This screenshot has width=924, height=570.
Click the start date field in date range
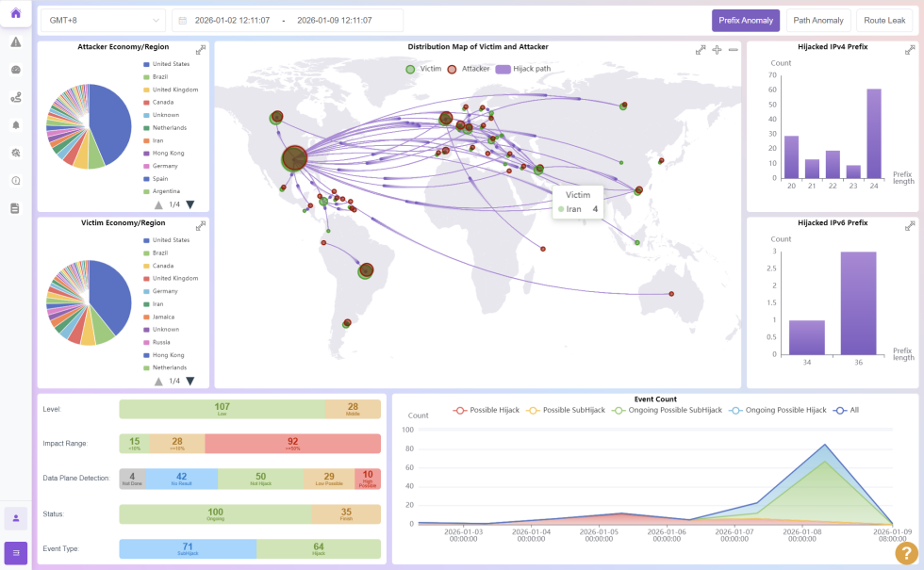[x=232, y=21]
